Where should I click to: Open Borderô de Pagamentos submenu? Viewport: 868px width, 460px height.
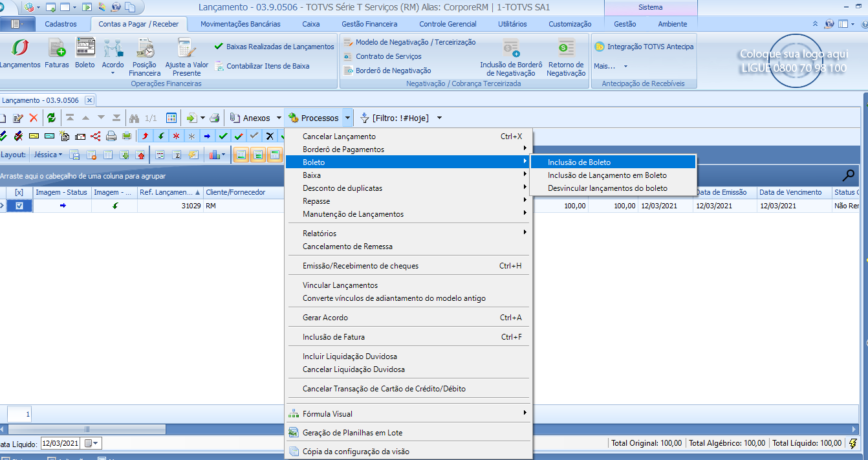pos(409,149)
